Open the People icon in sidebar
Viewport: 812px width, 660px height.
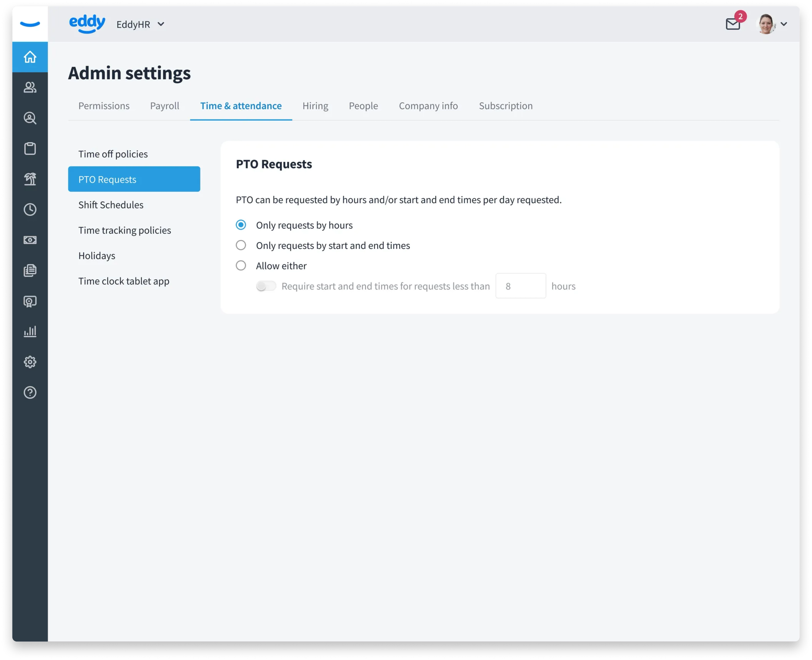(30, 87)
